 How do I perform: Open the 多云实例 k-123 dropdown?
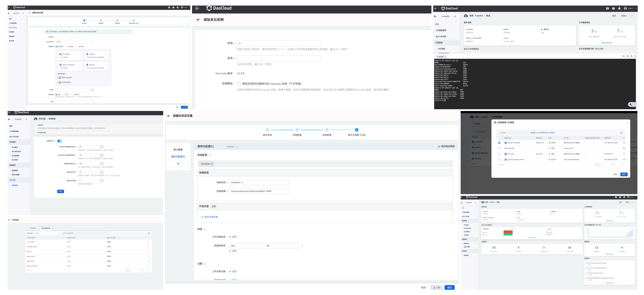[x=47, y=233]
